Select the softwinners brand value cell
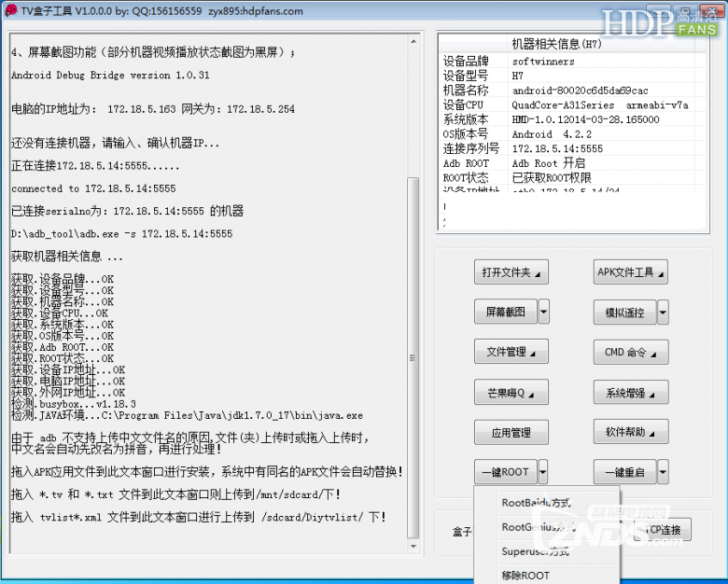The image size is (728, 584). point(601,62)
